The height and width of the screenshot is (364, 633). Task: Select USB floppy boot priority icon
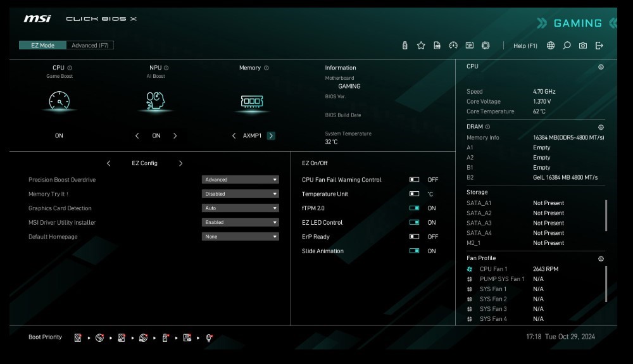187,338
